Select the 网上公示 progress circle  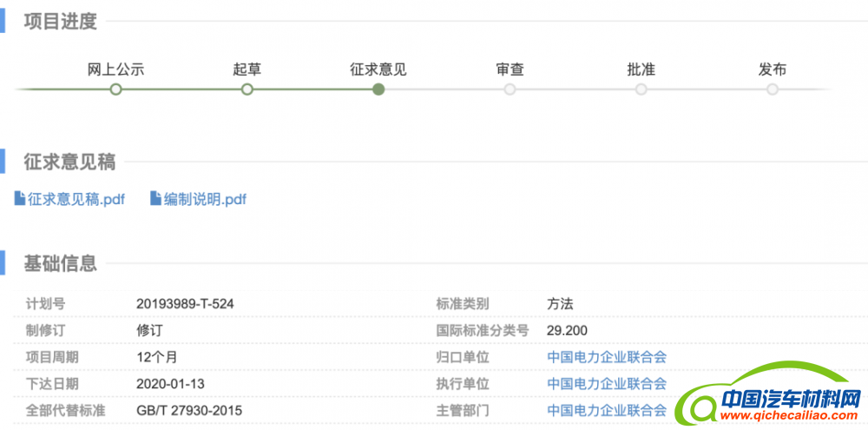click(115, 89)
